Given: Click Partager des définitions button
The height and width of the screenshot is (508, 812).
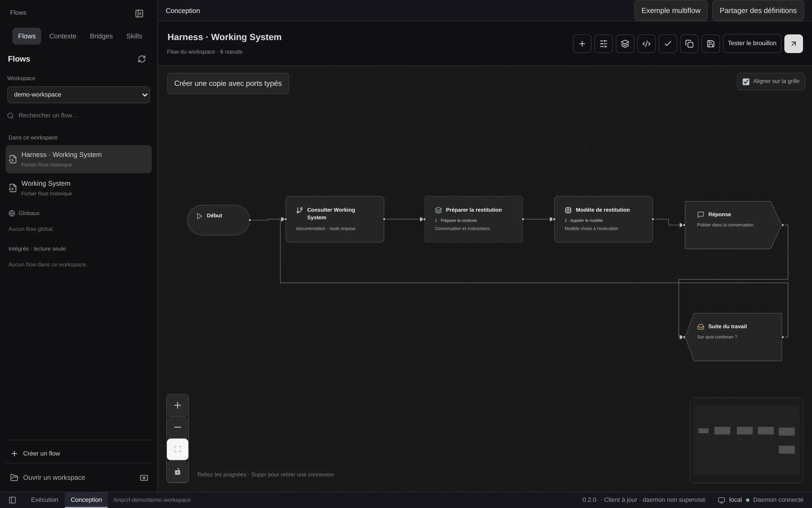Looking at the screenshot, I should point(758,10).
